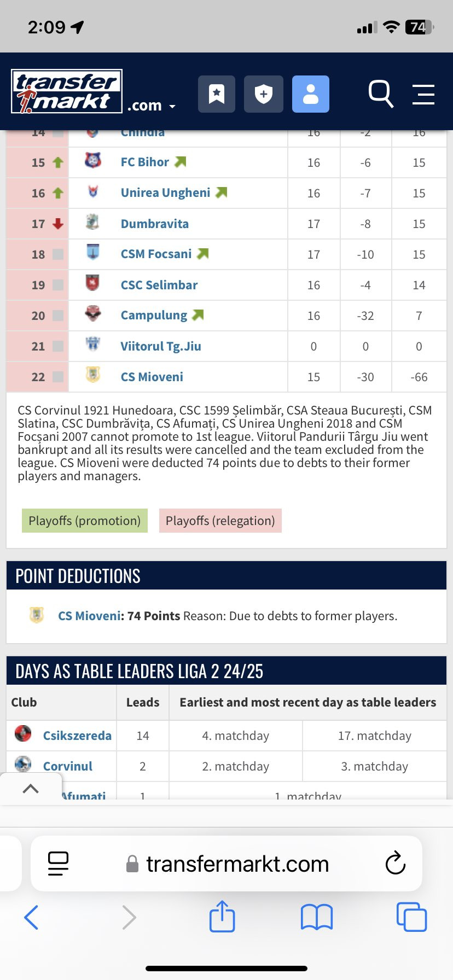Open the Csikszereda club link
This screenshot has width=453, height=980.
pos(77,736)
